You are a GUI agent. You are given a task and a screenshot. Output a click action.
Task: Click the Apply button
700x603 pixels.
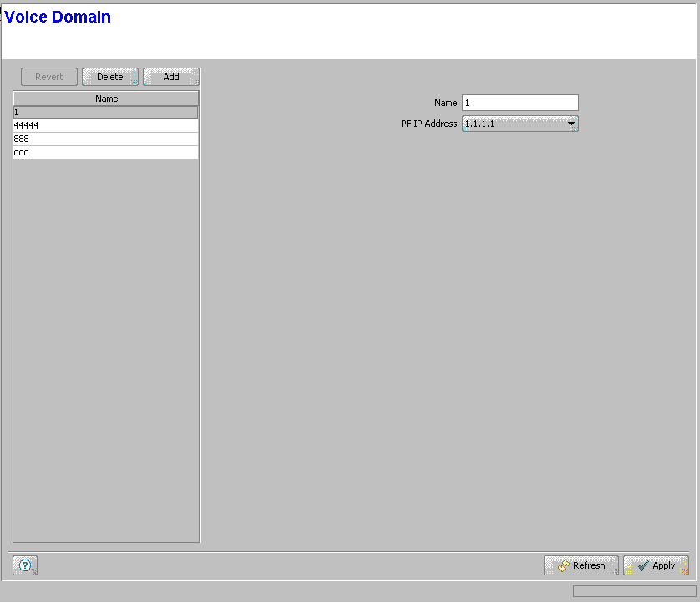pyautogui.click(x=656, y=566)
